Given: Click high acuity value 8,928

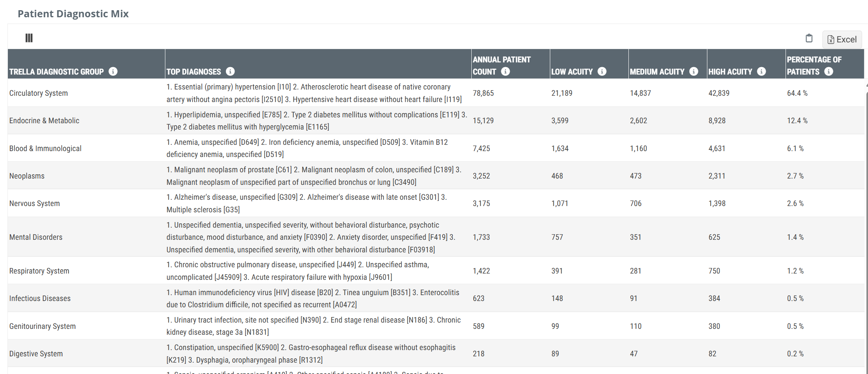Looking at the screenshot, I should tap(717, 120).
